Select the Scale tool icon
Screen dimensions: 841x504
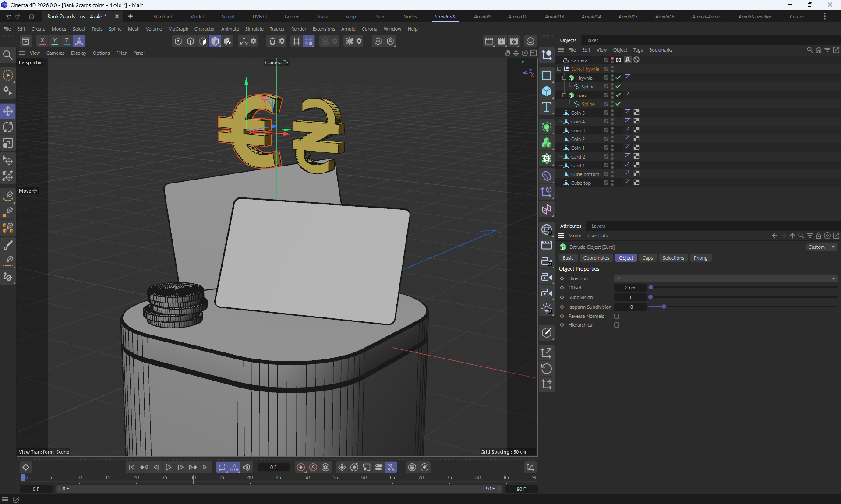tap(8, 143)
